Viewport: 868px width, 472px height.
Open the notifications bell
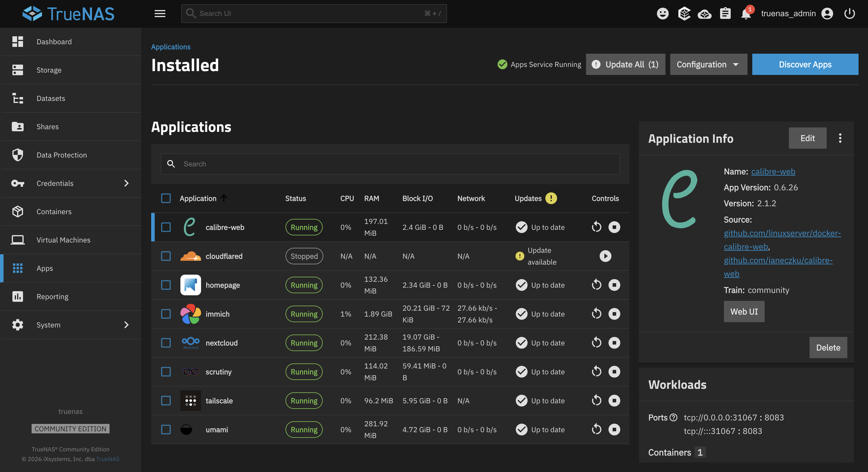pos(746,14)
